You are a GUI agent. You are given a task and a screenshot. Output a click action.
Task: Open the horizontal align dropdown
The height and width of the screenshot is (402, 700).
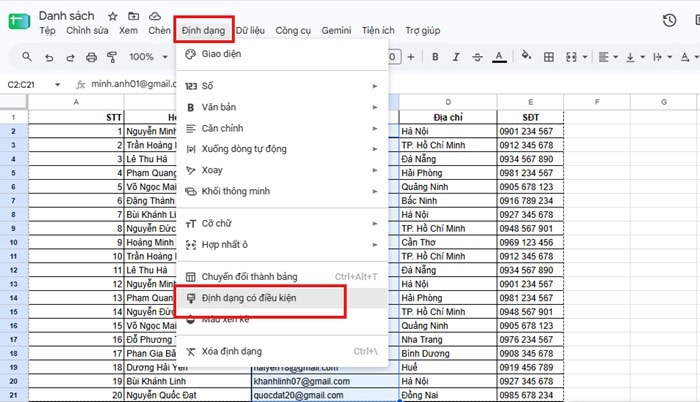click(608, 57)
